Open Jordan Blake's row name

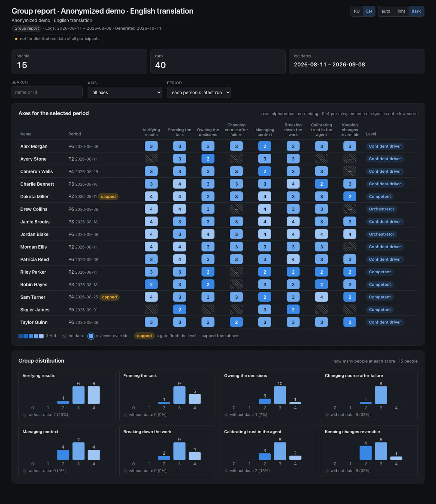click(x=34, y=234)
